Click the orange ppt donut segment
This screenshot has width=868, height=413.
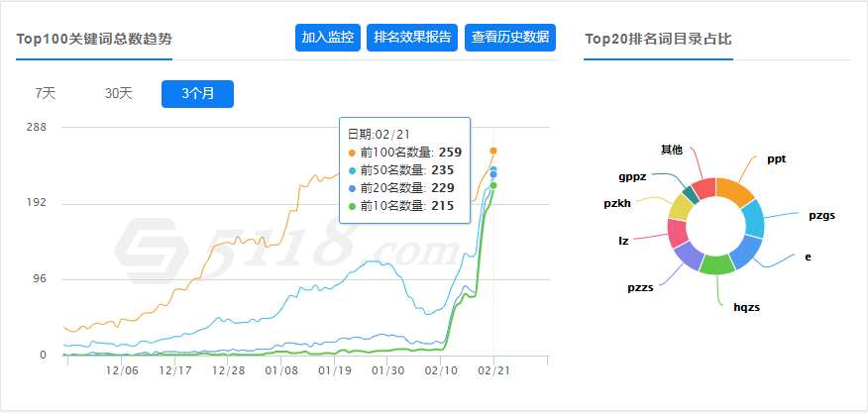(x=733, y=190)
